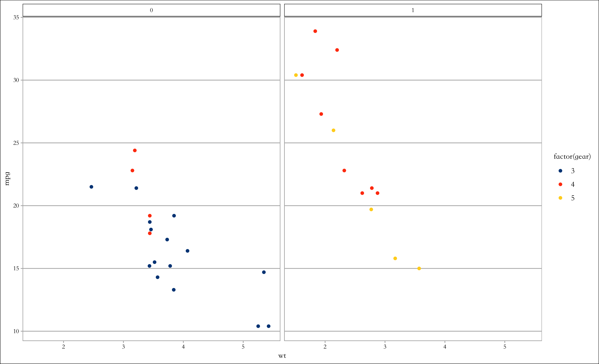Click the leftmost yellow point in panel 1
This screenshot has width=599, height=364.
pos(296,75)
